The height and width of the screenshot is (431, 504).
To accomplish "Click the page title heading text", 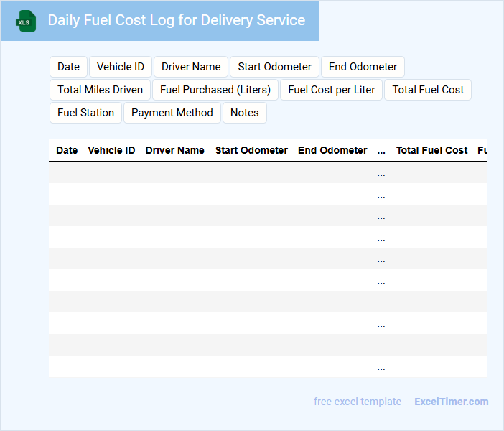I will 176,20.
